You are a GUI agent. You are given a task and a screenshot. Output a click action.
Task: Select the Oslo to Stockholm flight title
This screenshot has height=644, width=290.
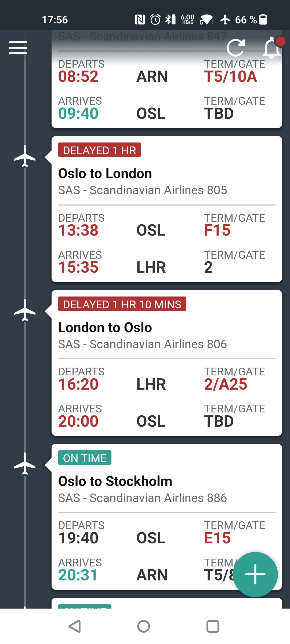point(115,481)
